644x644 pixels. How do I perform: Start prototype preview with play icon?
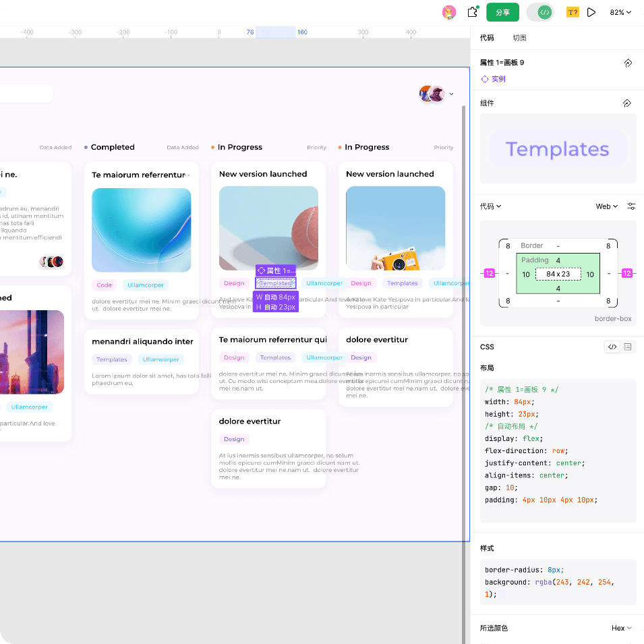tap(591, 12)
